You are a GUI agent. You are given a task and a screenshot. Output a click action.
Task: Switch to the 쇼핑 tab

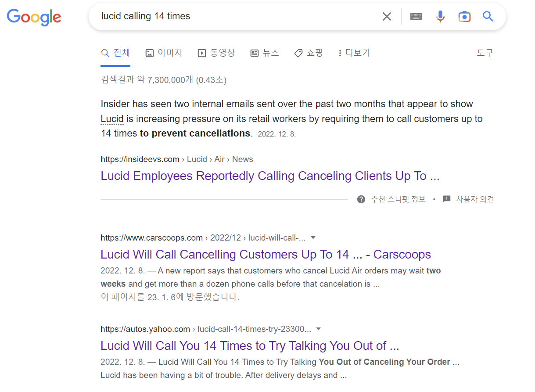pyautogui.click(x=309, y=53)
